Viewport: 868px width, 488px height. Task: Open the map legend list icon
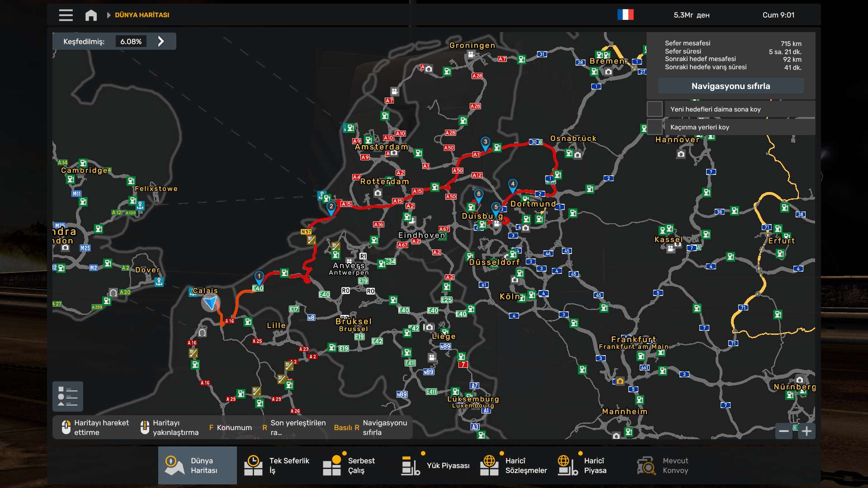point(68,396)
